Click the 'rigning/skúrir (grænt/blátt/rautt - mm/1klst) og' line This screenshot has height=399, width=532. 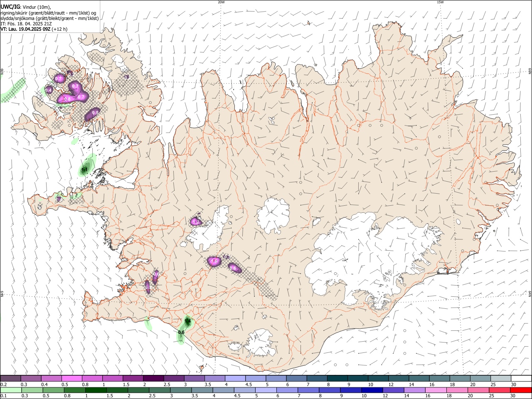pyautogui.click(x=48, y=12)
